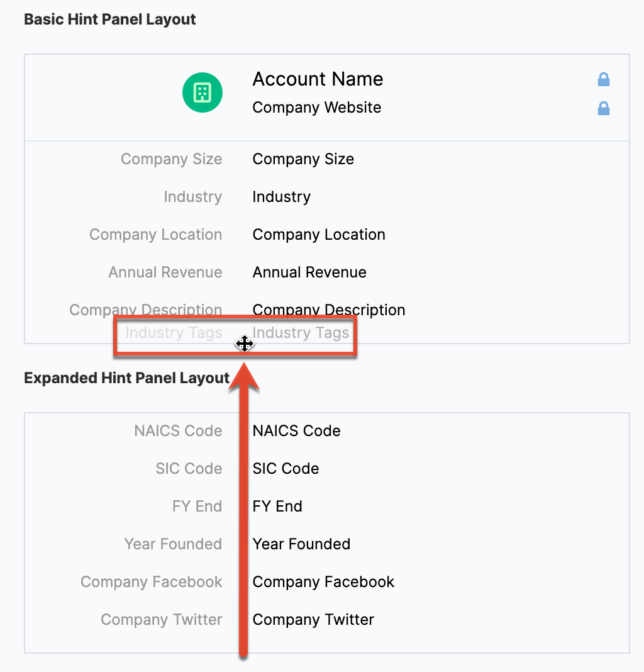Viewport: 644px width, 672px height.
Task: Click the lock icon beside Company Website
Action: point(603,108)
